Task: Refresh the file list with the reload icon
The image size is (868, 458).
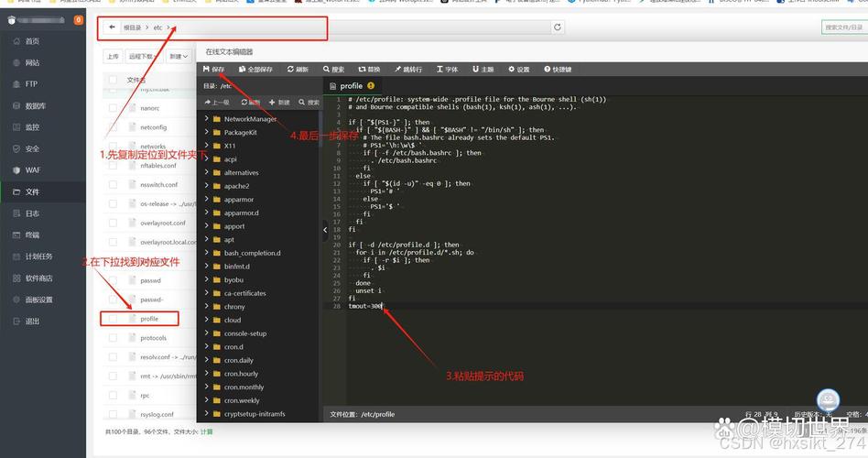Action: point(558,27)
